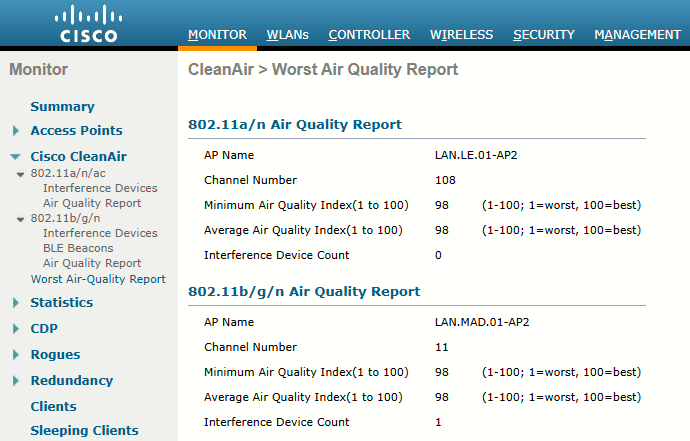Collapse the Cisco CleanAir section arrow
Image resolution: width=690 pixels, height=441 pixels.
click(x=15, y=157)
